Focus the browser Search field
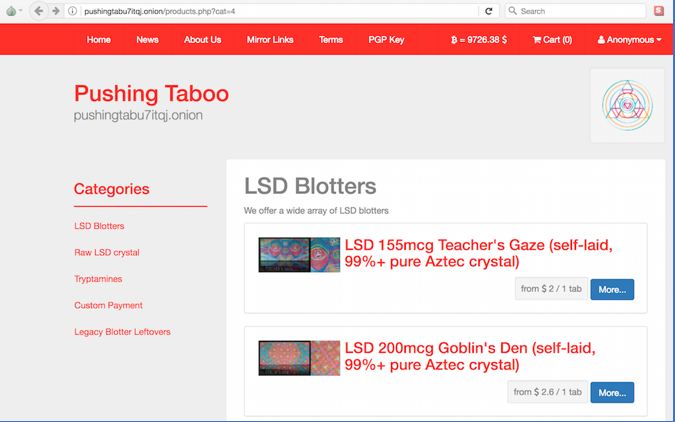675x422 pixels. click(576, 11)
